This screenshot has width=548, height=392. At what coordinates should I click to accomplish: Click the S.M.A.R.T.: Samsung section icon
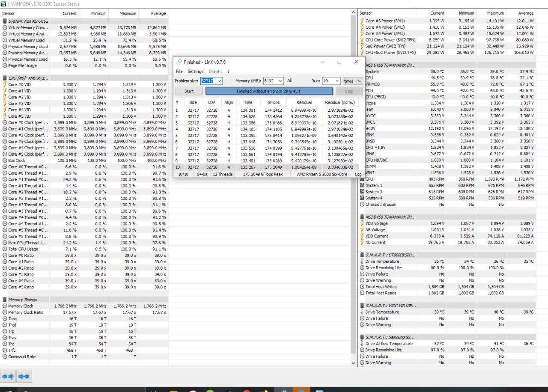click(362, 337)
